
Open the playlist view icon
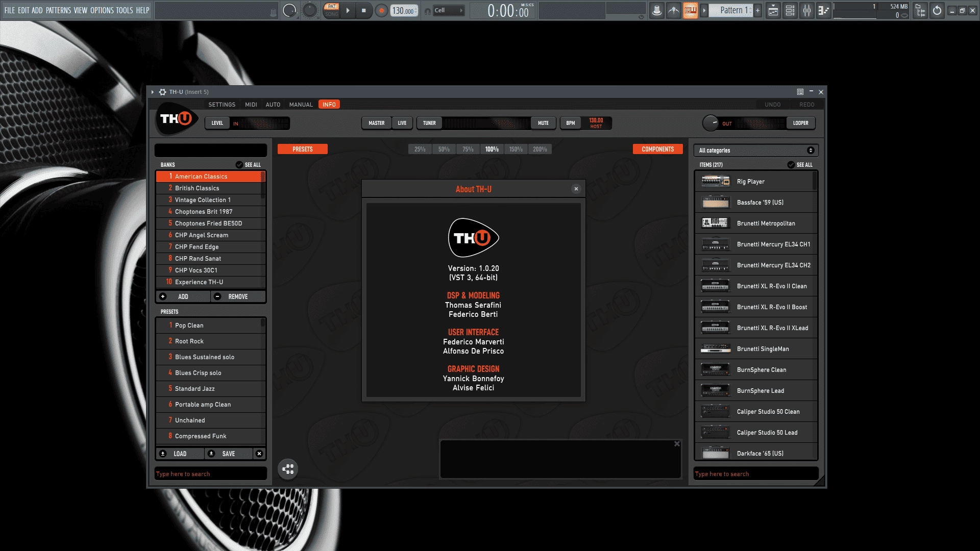point(773,10)
